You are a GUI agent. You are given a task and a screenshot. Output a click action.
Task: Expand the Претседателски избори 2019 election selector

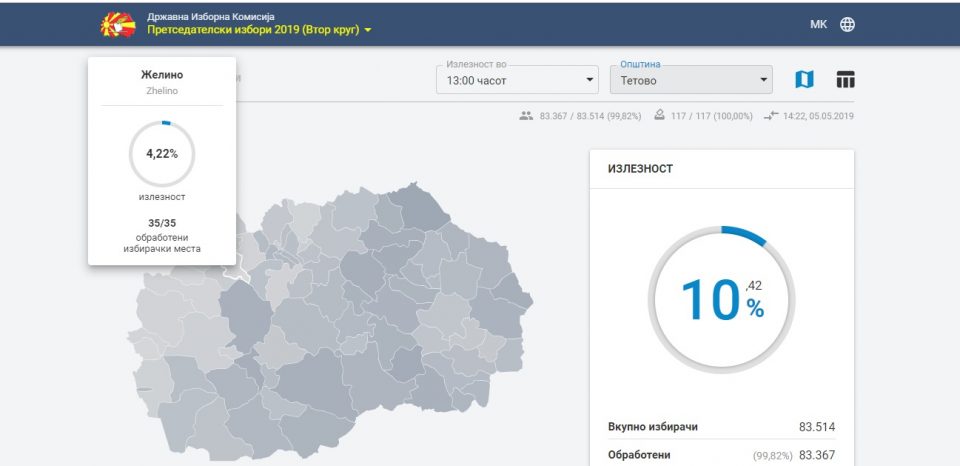point(259,30)
